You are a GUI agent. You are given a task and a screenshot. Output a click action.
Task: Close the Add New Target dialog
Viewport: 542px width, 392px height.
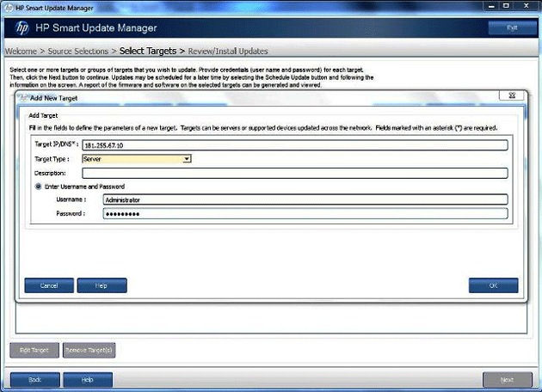pyautogui.click(x=511, y=96)
